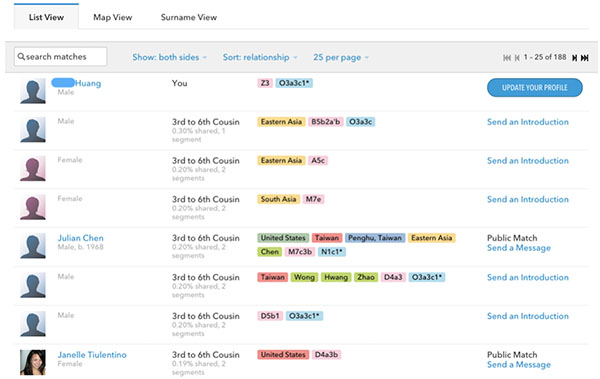Open Janelle Tiulentino's profile link
The width and height of the screenshot is (600, 379).
[x=92, y=355]
